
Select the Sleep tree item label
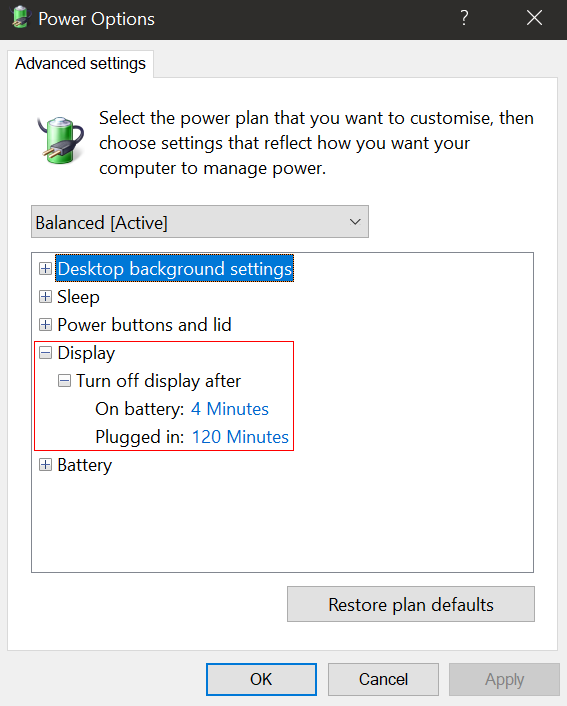coord(78,297)
